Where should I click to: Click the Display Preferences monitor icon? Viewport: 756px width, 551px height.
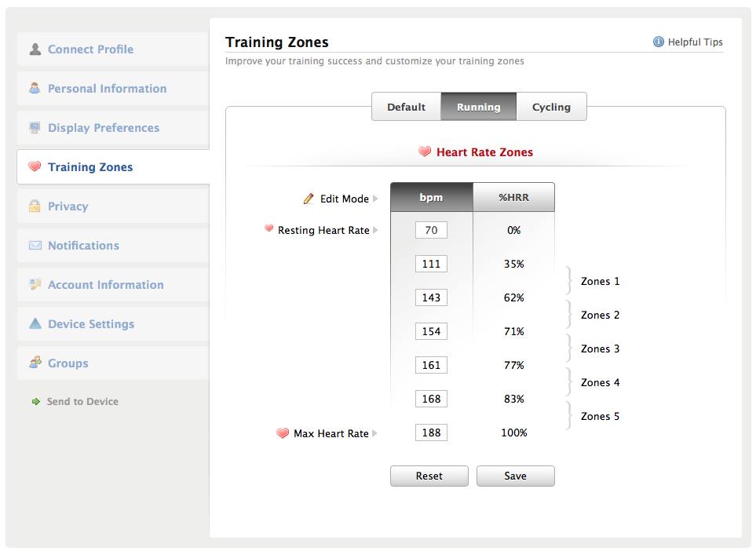pos(35,127)
